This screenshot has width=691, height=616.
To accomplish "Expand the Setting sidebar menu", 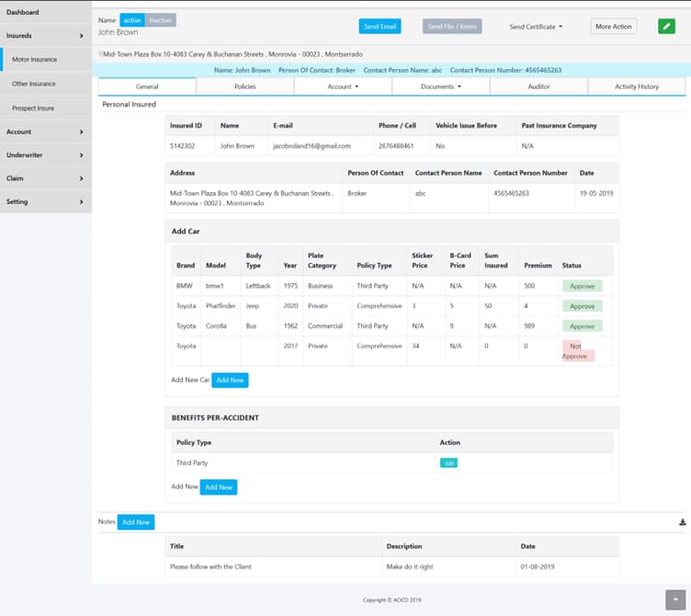I will (x=46, y=202).
